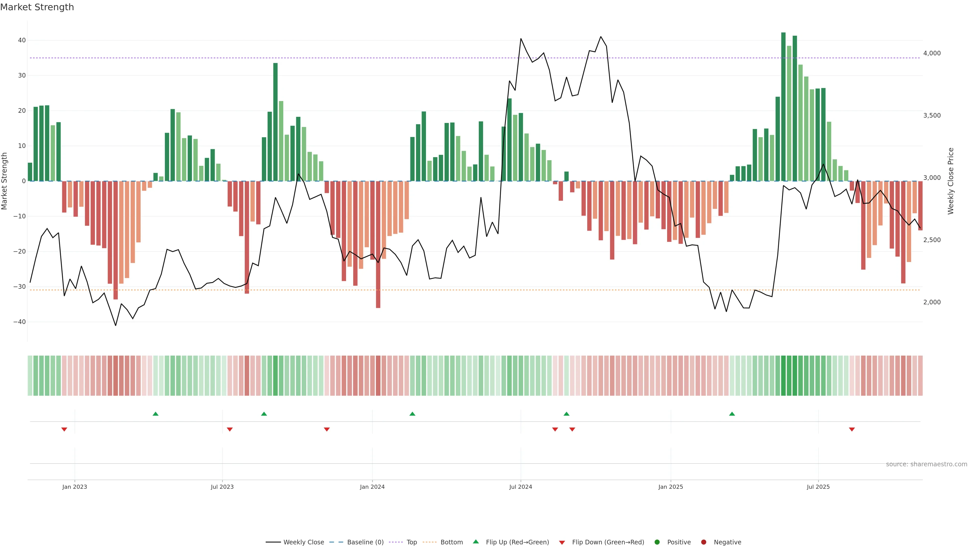The width and height of the screenshot is (980, 551).
Task: Click the Flip Down legend triangle icon
Action: tap(562, 543)
